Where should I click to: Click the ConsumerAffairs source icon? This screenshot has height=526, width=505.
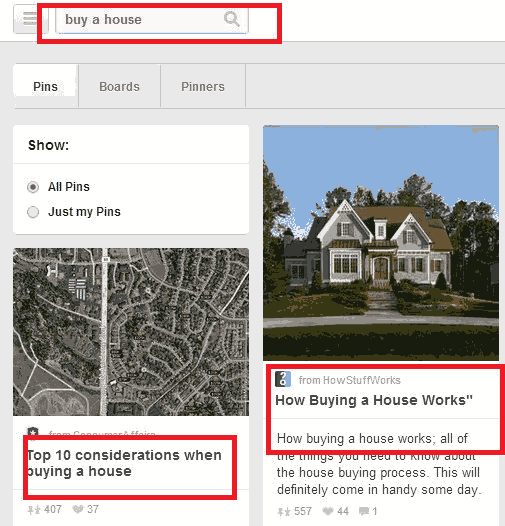tap(33, 432)
